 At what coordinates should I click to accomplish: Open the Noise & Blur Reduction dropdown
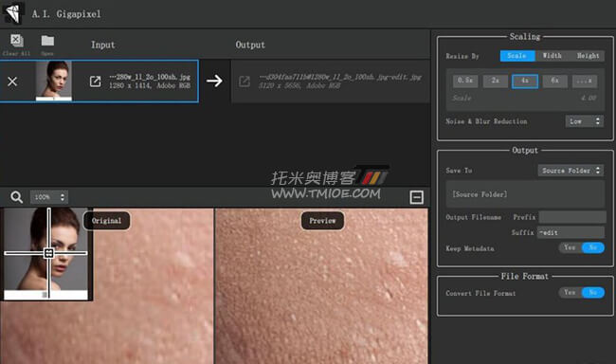tap(584, 121)
